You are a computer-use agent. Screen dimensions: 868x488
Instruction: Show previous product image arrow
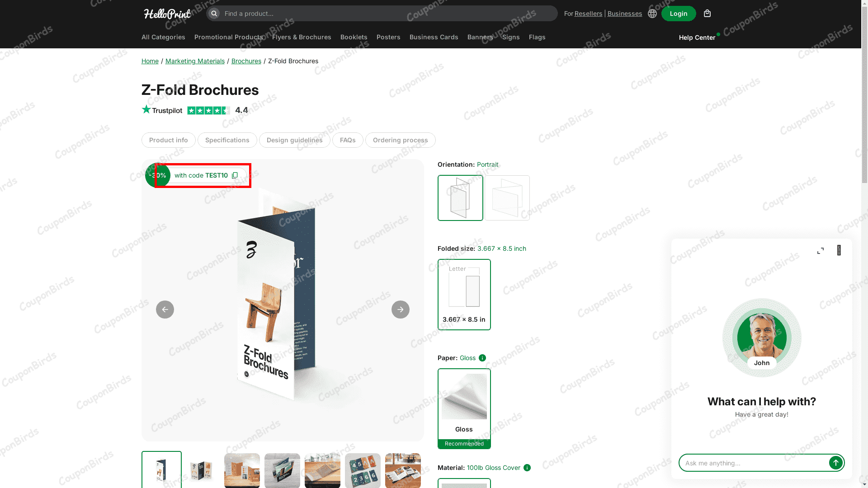[x=165, y=310]
